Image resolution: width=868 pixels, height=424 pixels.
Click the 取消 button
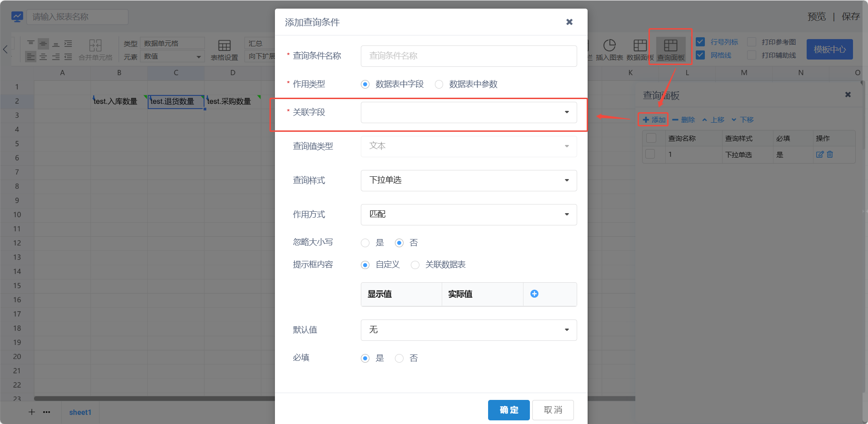[553, 410]
